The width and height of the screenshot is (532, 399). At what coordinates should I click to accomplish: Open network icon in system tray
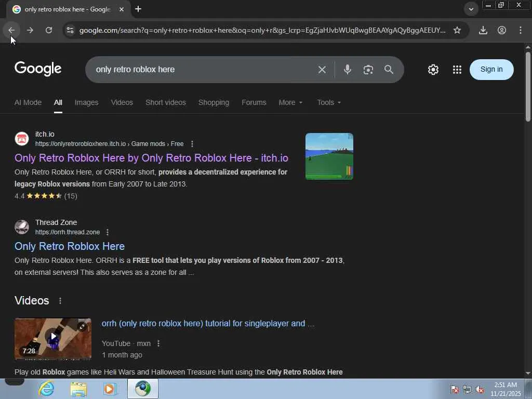[467, 390]
